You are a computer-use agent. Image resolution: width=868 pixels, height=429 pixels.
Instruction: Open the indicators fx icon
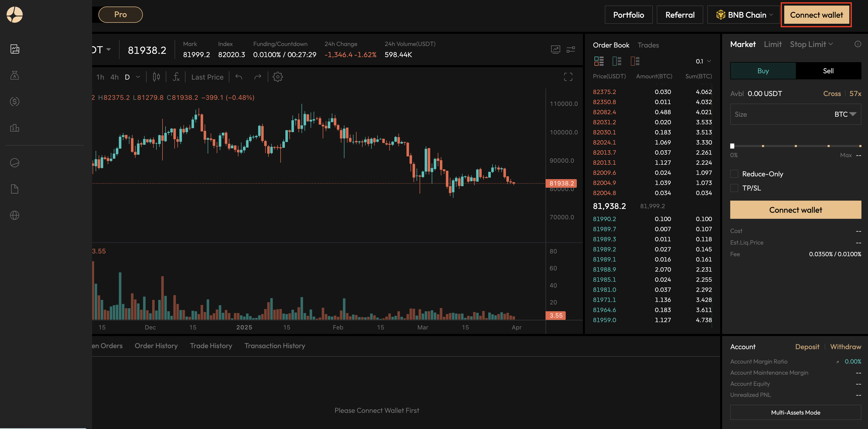pos(176,77)
